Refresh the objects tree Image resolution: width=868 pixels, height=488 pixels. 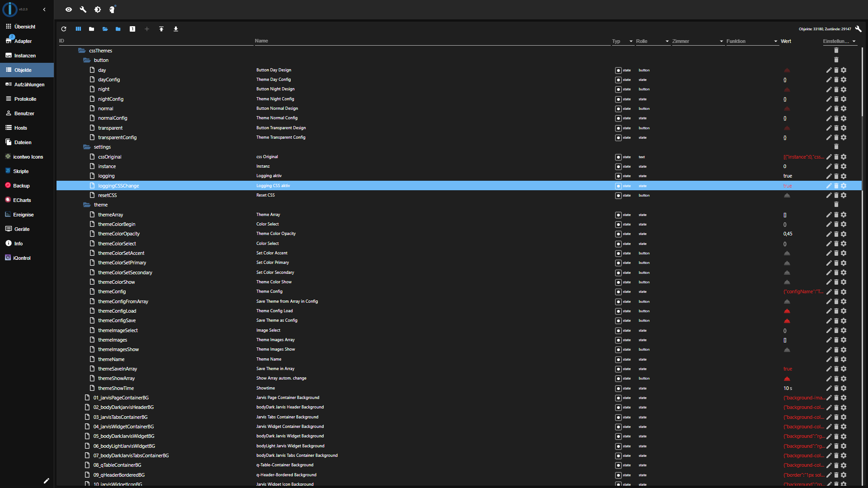[x=64, y=29]
